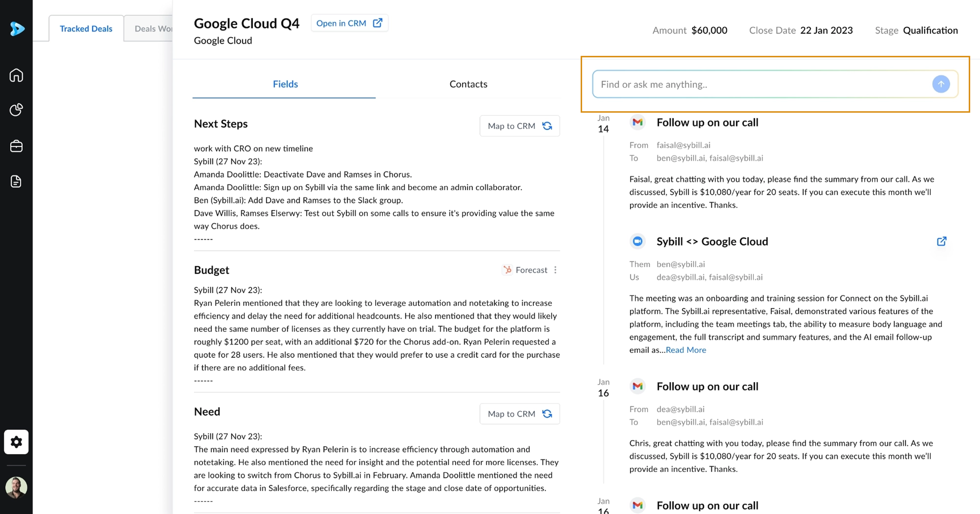980x514 pixels.
Task: Send the query with the arrow button
Action: click(941, 84)
